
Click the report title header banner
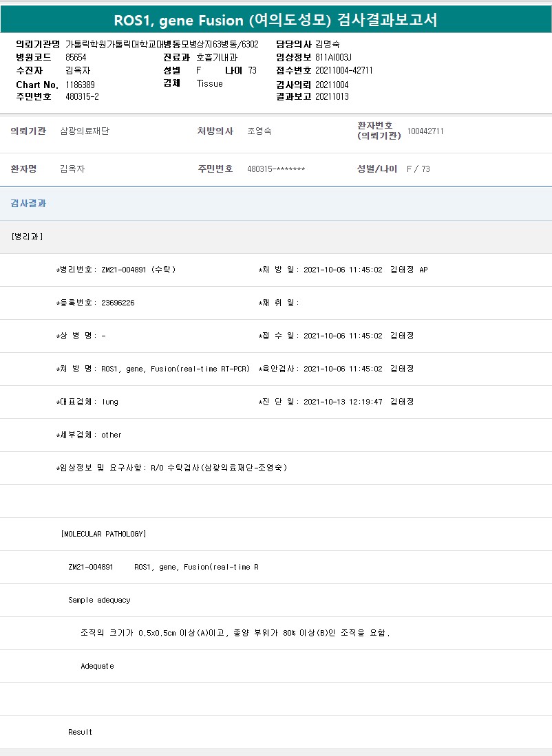tap(275, 20)
